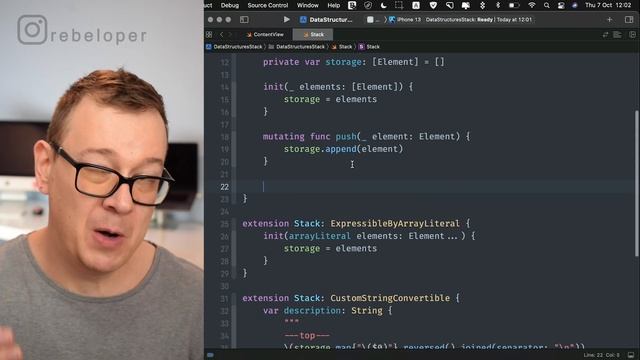Viewport: 640px width, 360px height.
Task: Open the Source Control menu
Action: [x=268, y=5]
